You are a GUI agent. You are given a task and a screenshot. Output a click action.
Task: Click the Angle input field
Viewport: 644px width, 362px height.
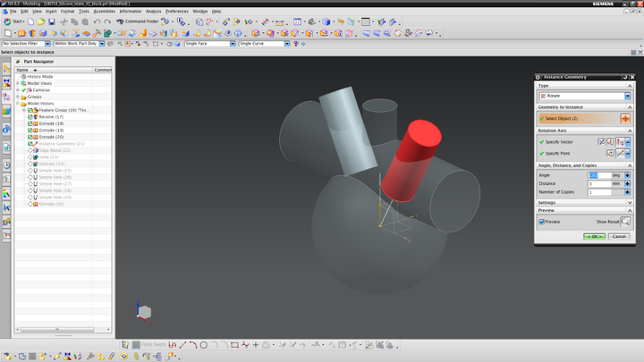(x=599, y=175)
